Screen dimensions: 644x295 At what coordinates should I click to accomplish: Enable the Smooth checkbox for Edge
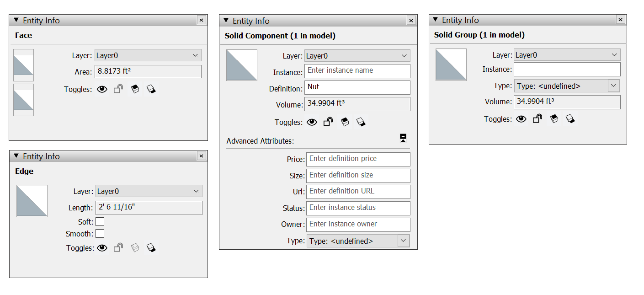[100, 234]
